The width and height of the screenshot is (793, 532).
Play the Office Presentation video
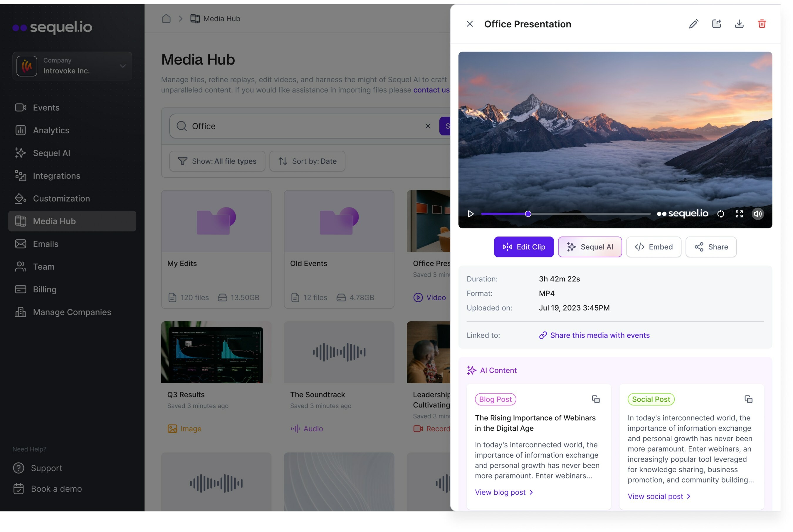click(x=471, y=214)
